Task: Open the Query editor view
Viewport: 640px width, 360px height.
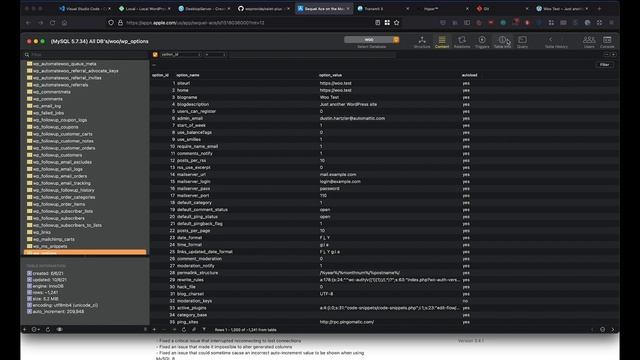Action: (522, 41)
